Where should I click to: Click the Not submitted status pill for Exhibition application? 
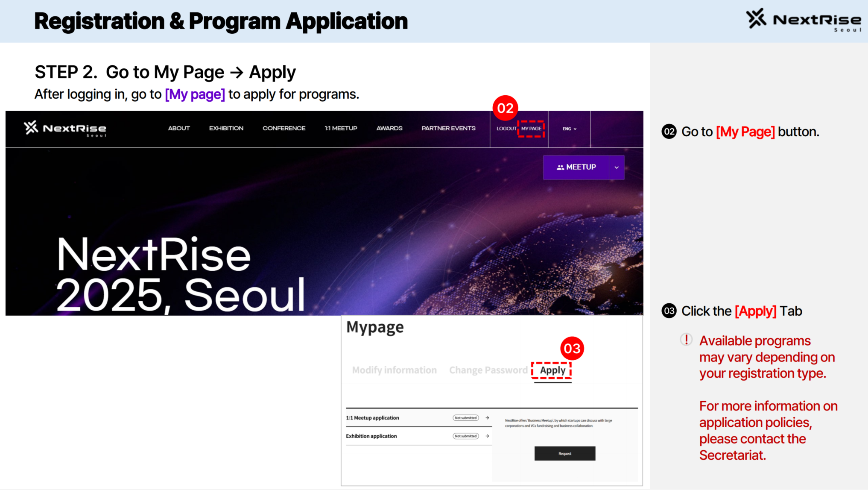click(x=465, y=436)
